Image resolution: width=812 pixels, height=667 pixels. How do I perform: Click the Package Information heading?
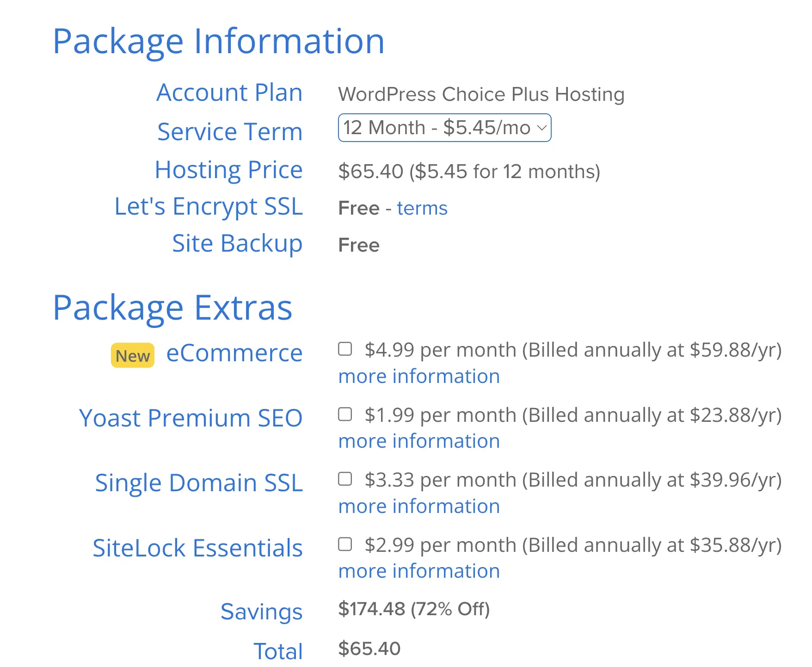pyautogui.click(x=219, y=42)
